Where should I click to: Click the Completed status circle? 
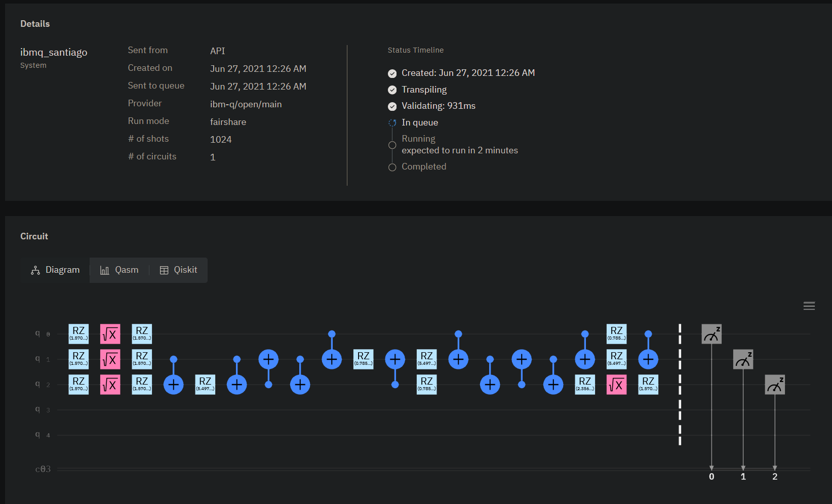392,167
